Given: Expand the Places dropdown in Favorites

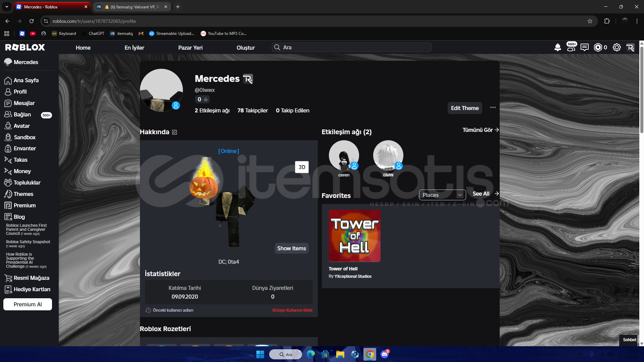Looking at the screenshot, I should [x=442, y=195].
